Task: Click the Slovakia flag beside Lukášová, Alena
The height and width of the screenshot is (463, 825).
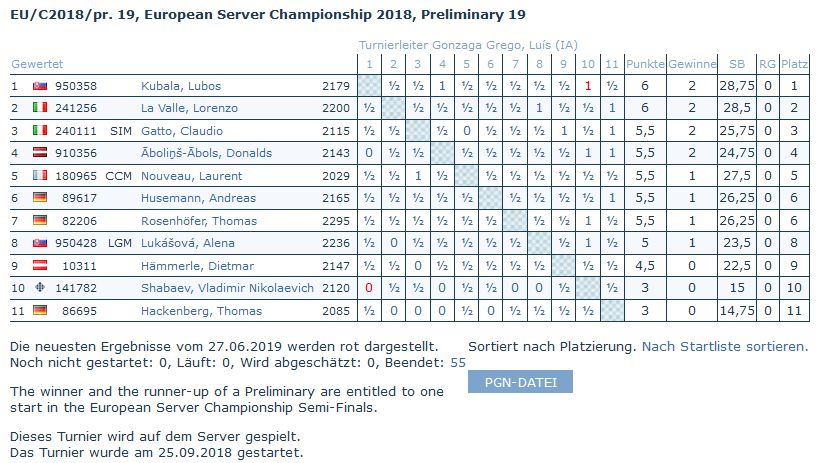Action: point(40,243)
